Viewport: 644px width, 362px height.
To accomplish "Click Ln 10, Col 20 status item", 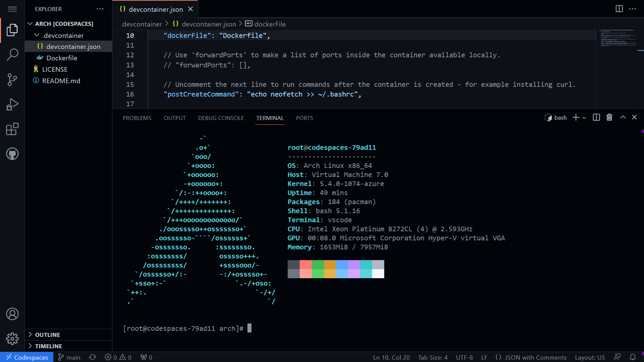I will coord(391,357).
